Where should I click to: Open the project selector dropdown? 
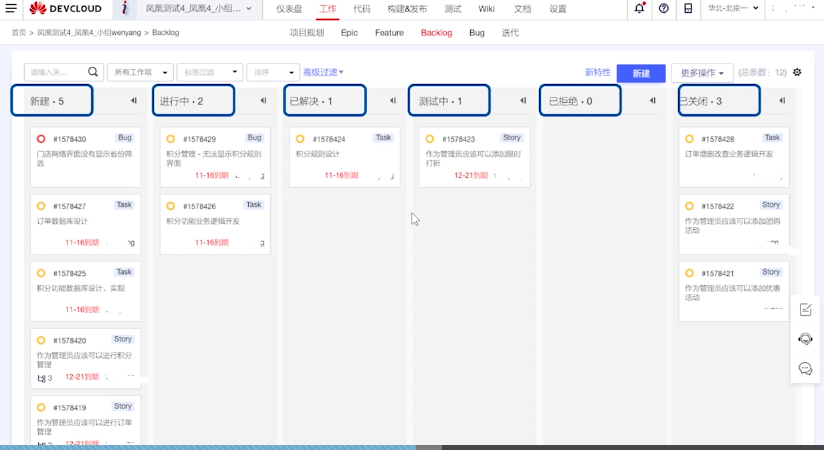coord(199,8)
